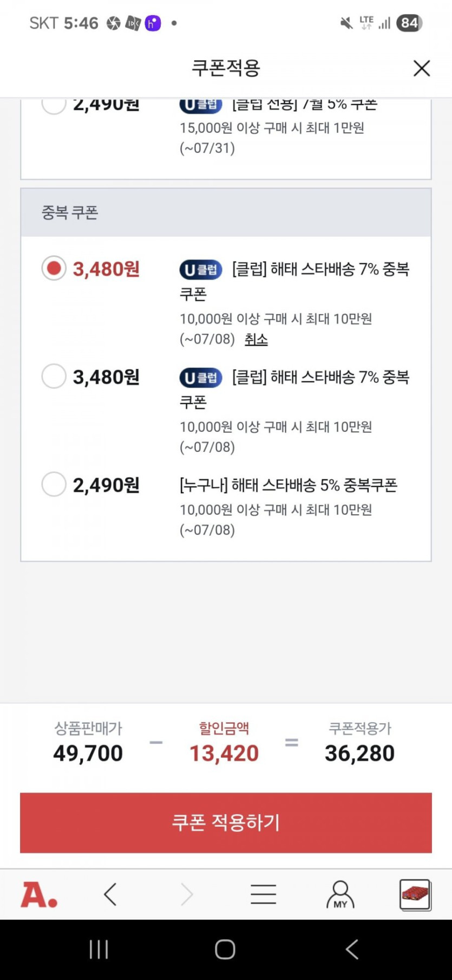Open the MY page profile icon
Viewport: 452px width, 980px height.
[x=340, y=894]
